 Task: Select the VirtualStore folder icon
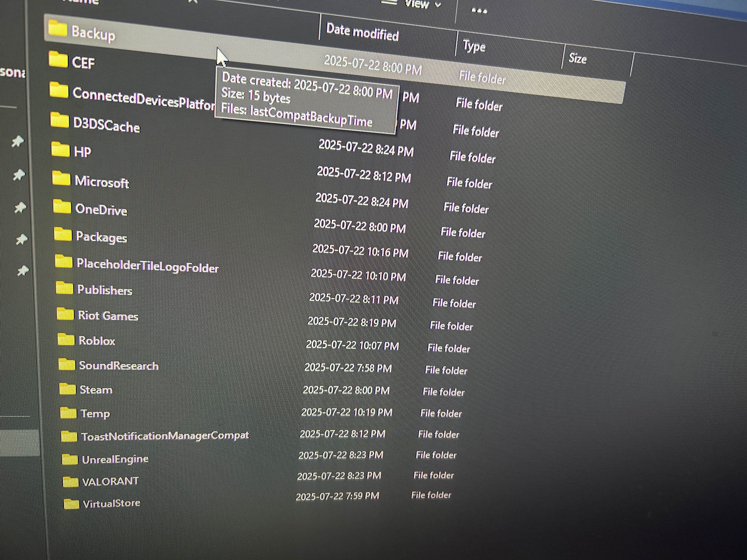(72, 504)
